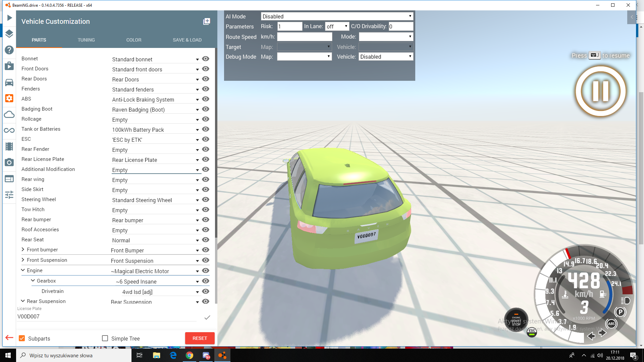
Task: Open the cloud environment icon
Action: [x=9, y=115]
